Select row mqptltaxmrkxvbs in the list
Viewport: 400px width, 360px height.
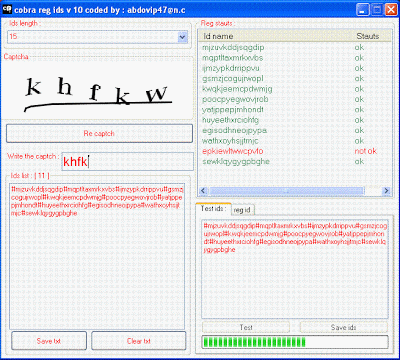295,58
